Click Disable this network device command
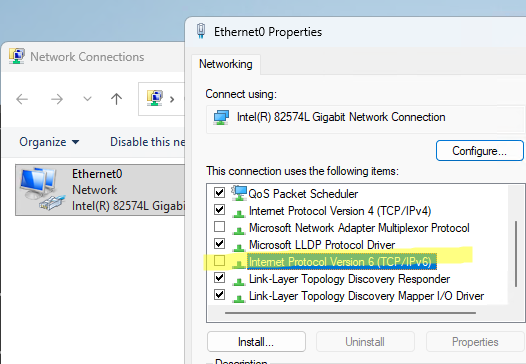This screenshot has width=526, height=364. coord(147,142)
